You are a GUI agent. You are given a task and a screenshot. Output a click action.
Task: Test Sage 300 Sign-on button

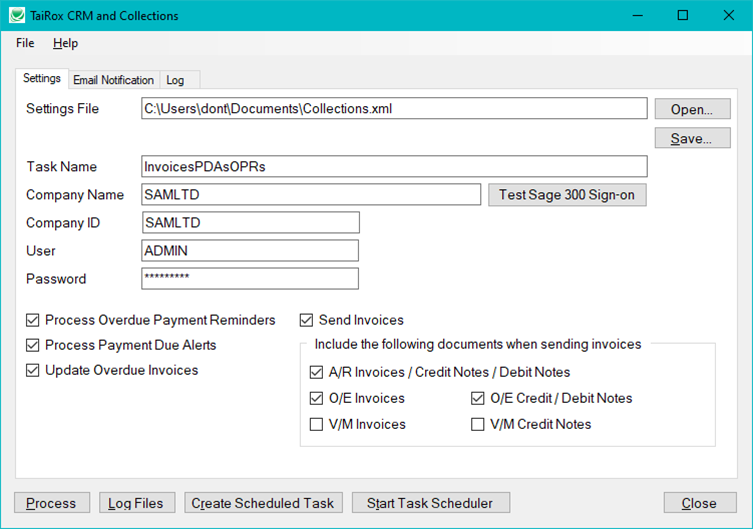click(567, 195)
